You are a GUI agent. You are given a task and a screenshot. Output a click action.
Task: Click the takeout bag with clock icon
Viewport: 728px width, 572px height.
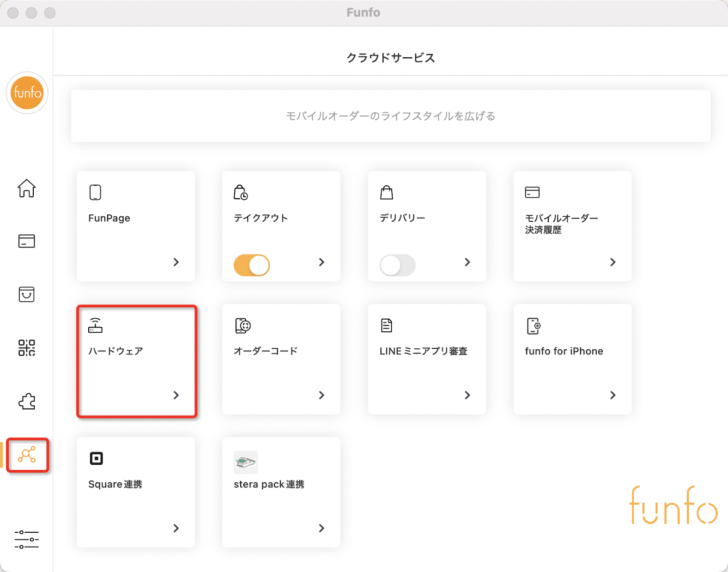click(x=241, y=192)
